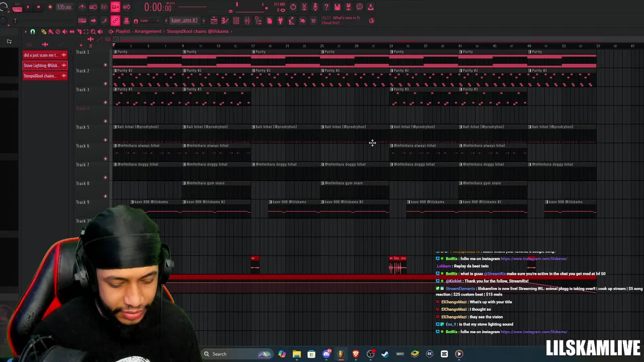Viewport: 644px width, 362px height.
Task: Mute Track 2 using its dot
Action: click(x=105, y=83)
